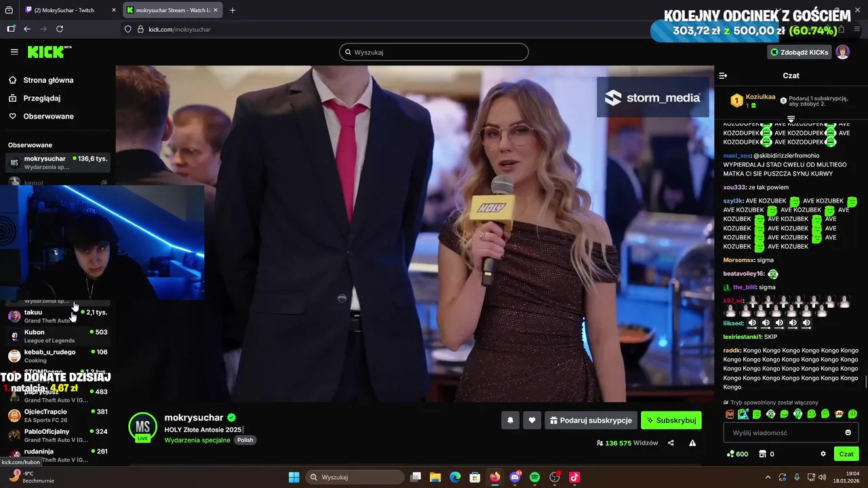Open Spotify from the taskbar
The height and width of the screenshot is (488, 868).
[x=534, y=477]
